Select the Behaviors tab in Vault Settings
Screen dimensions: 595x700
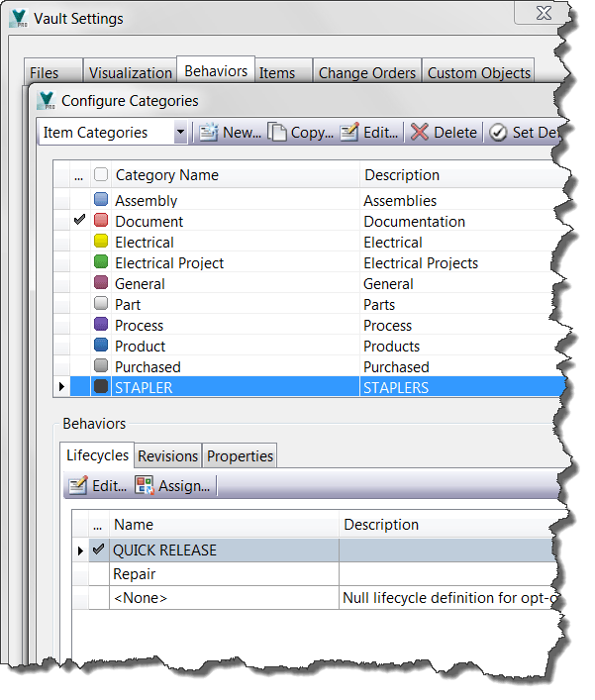tap(216, 70)
